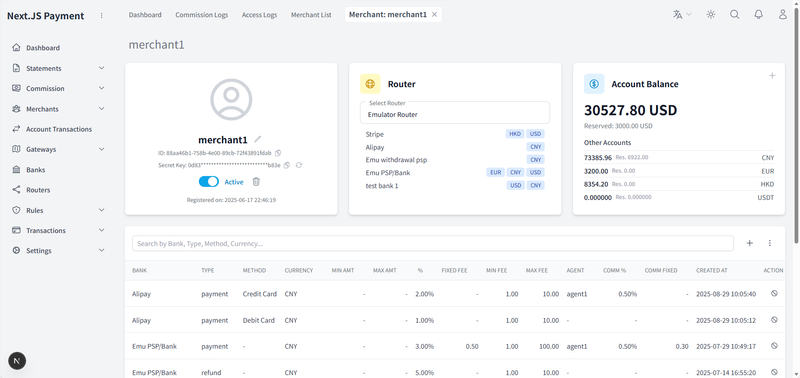Disable the Emu PSP/Bank payment row

pyautogui.click(x=774, y=345)
